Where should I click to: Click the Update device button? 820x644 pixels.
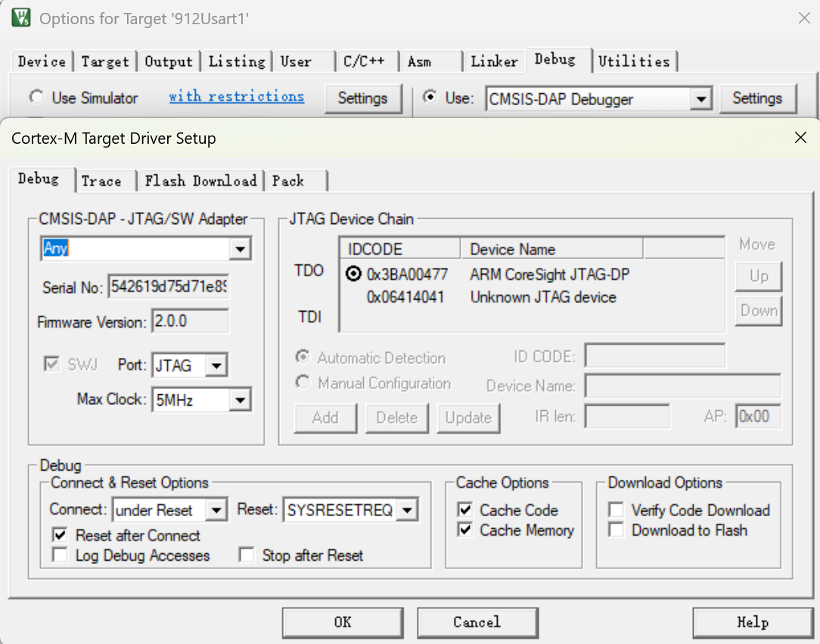pos(468,418)
